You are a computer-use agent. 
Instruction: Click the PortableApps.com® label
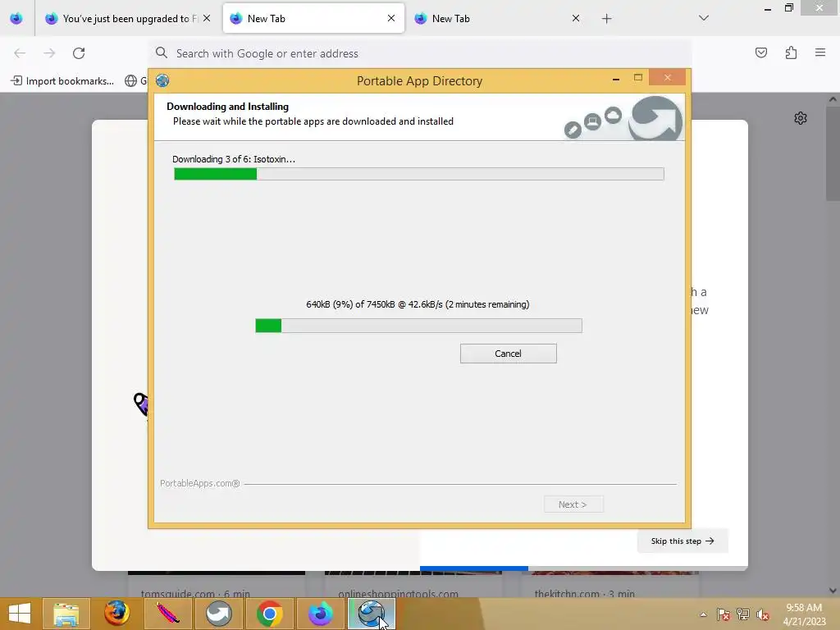click(x=200, y=483)
